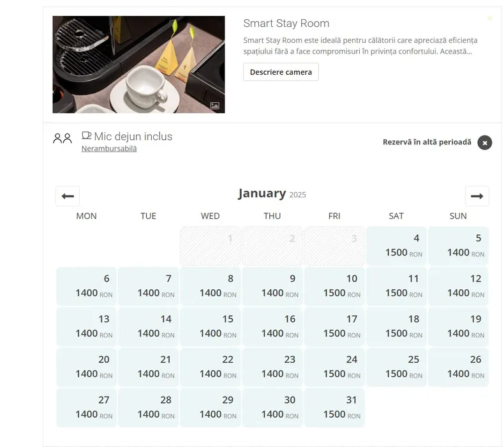Viewport: 504px width, 447px height.
Task: Choose Friday January 31
Action: (x=334, y=407)
